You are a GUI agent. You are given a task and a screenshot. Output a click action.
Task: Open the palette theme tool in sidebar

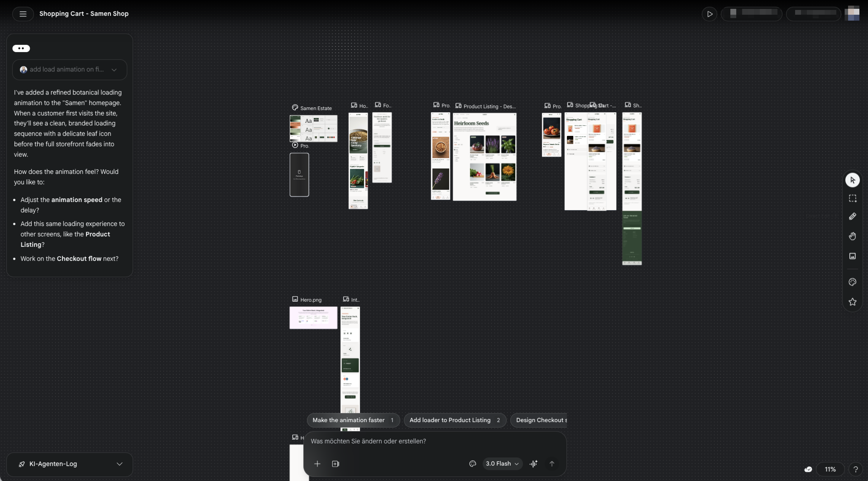(852, 282)
